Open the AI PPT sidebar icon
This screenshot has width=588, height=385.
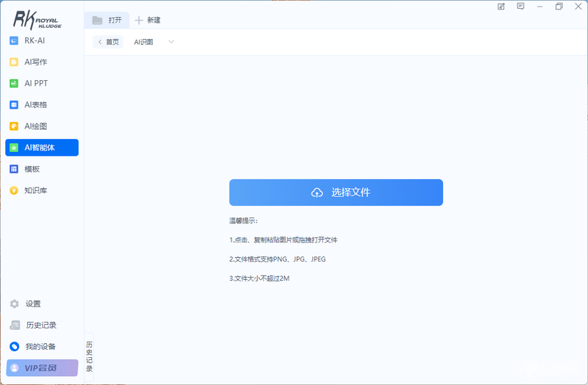pyautogui.click(x=14, y=83)
